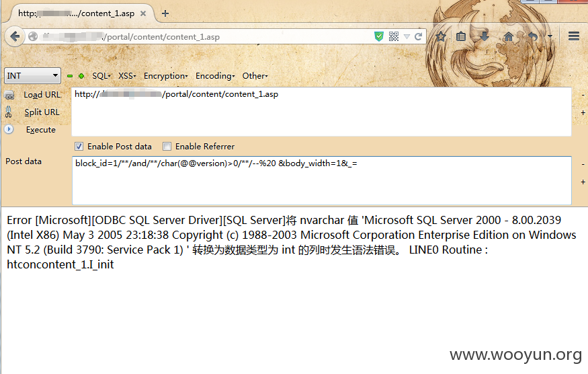Screen dimensions: 588x374
Task: Click the green shield icon in address bar
Action: 379,36
